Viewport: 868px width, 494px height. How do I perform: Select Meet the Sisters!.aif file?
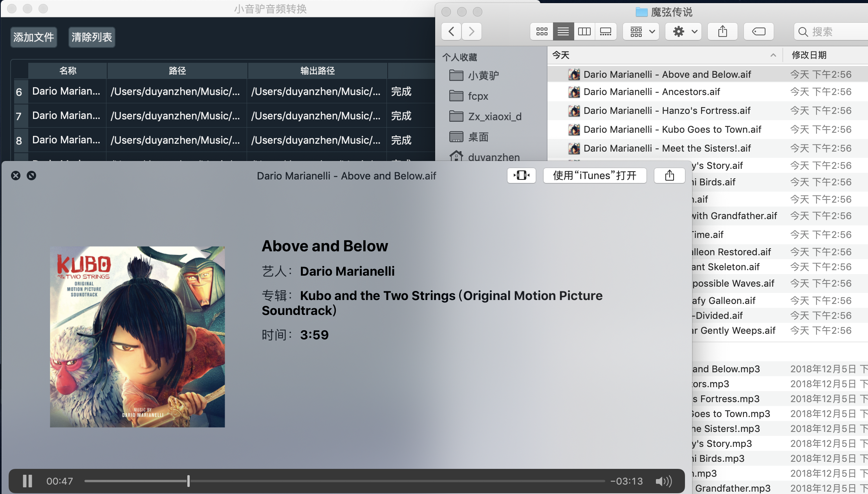tap(708, 148)
